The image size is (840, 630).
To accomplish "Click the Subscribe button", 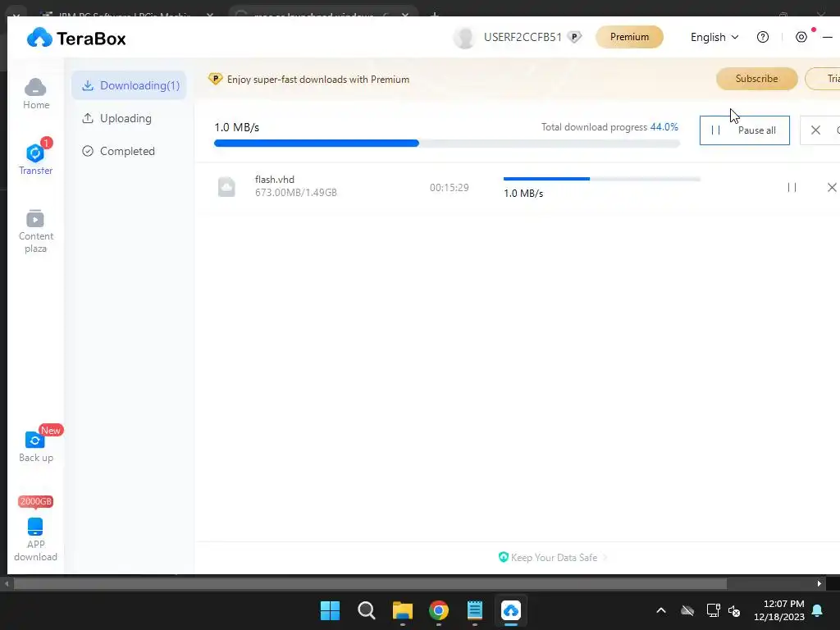I will coord(756,79).
